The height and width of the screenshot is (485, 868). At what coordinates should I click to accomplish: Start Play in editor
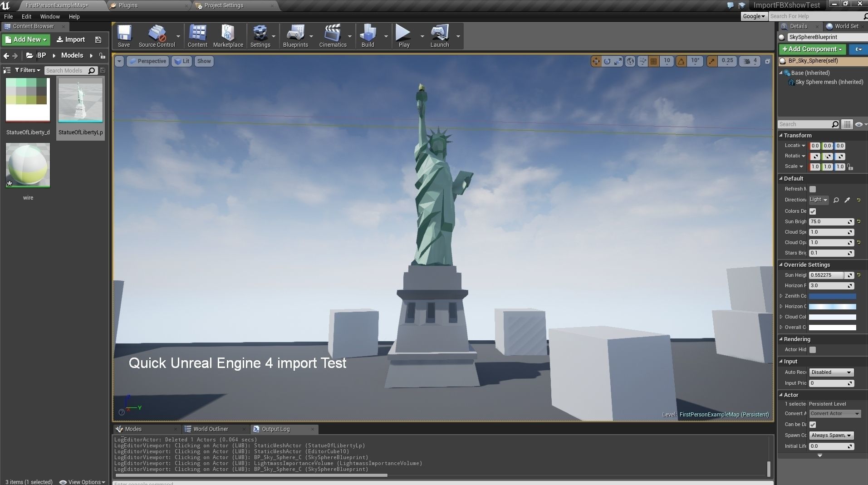coord(404,36)
